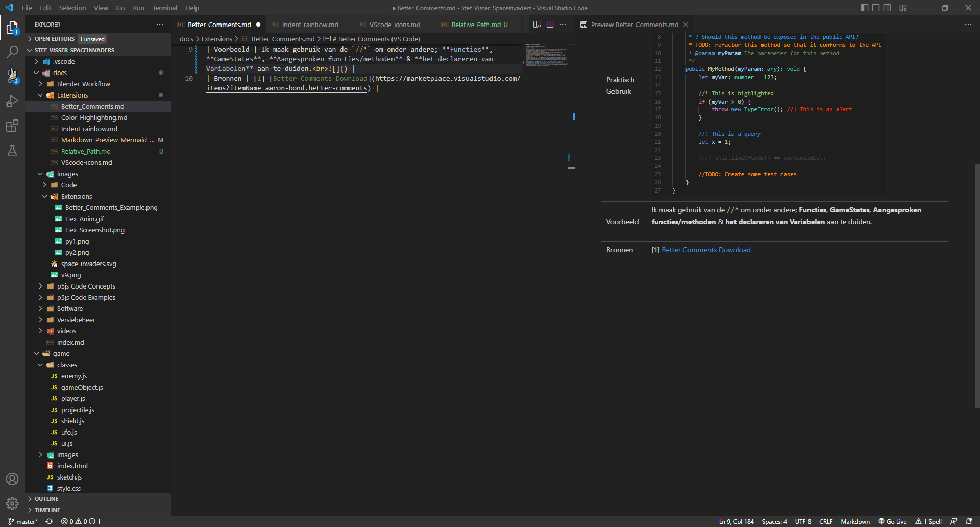Open the Terminal menu
The height and width of the screenshot is (527, 980).
click(x=164, y=8)
